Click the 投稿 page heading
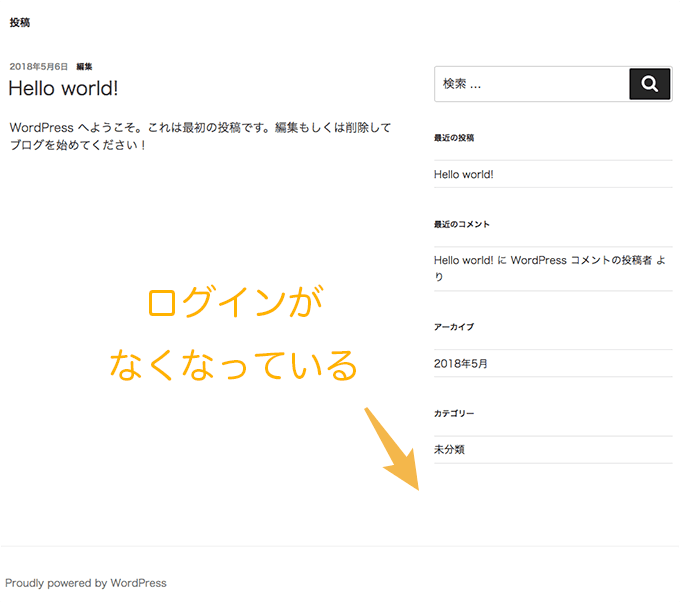The width and height of the screenshot is (680, 603). click(x=20, y=23)
